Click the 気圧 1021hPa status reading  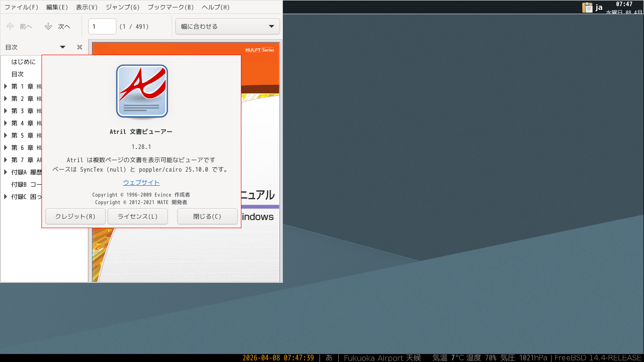[524, 358]
